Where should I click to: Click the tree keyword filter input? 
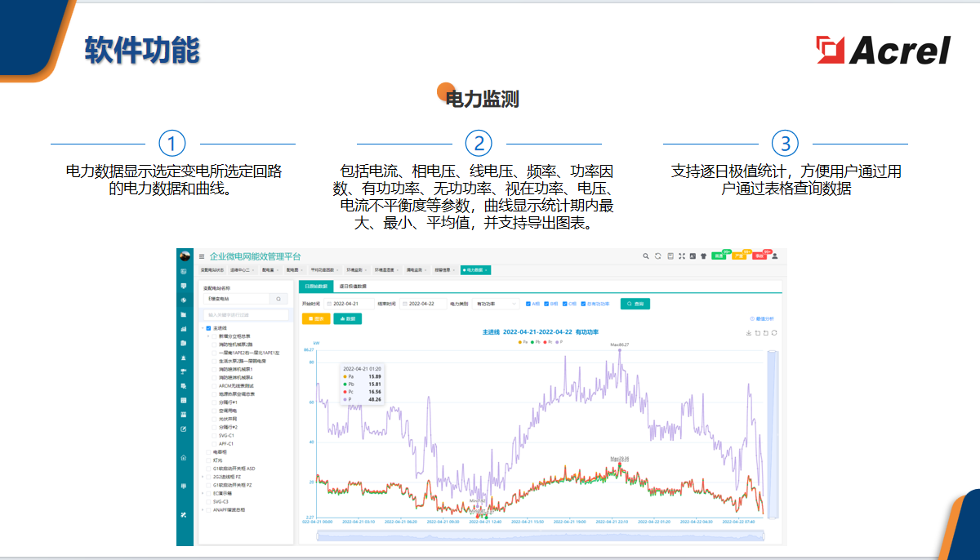pyautogui.click(x=246, y=314)
